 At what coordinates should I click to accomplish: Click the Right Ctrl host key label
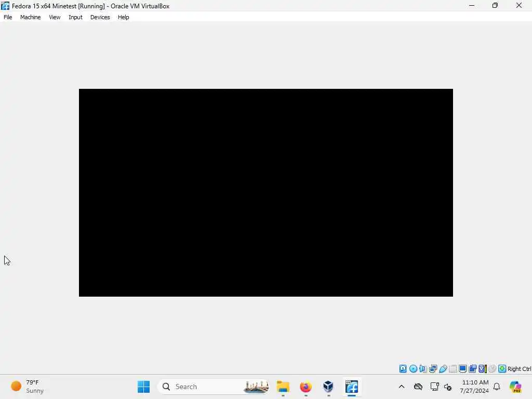[519, 369]
